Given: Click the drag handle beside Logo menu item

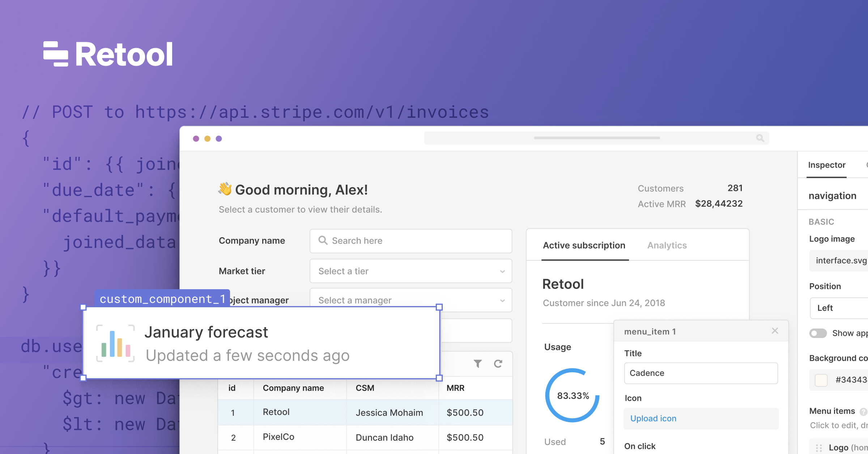Looking at the screenshot, I should (x=819, y=448).
